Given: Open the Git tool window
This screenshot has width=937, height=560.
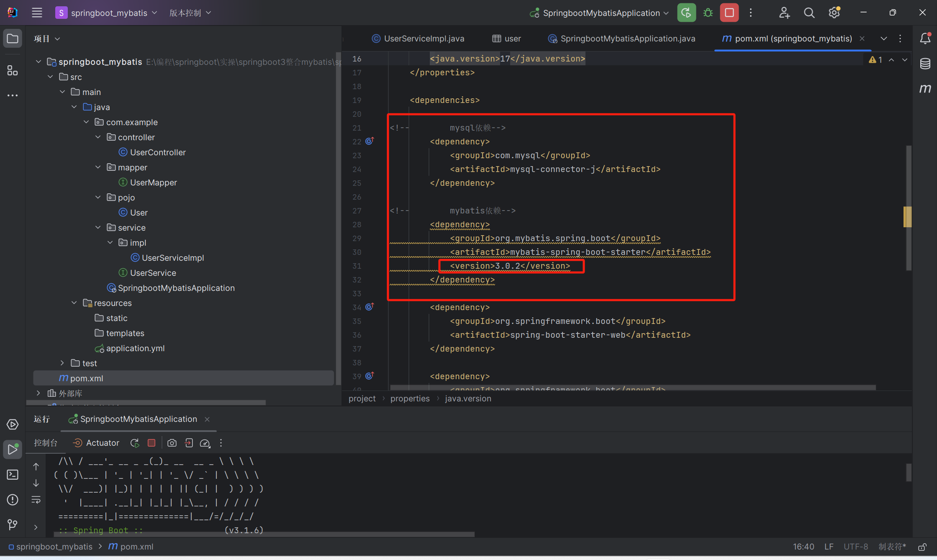Looking at the screenshot, I should 13,524.
